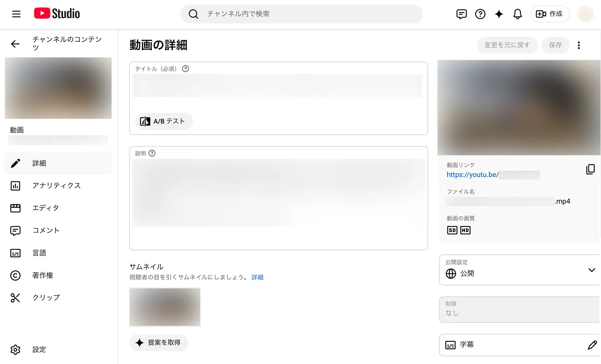Click the 変更を元に戻す button
This screenshot has height=364, width=601.
pos(507,45)
